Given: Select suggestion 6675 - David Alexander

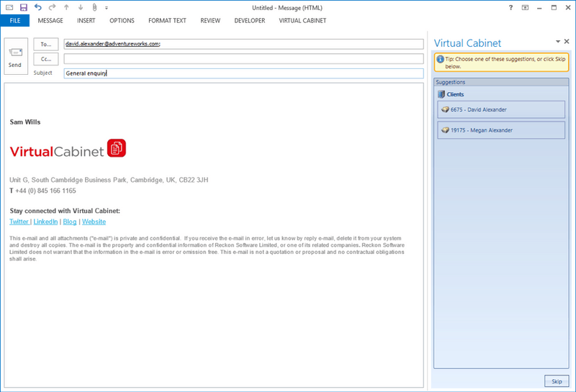Looking at the screenshot, I should (501, 109).
